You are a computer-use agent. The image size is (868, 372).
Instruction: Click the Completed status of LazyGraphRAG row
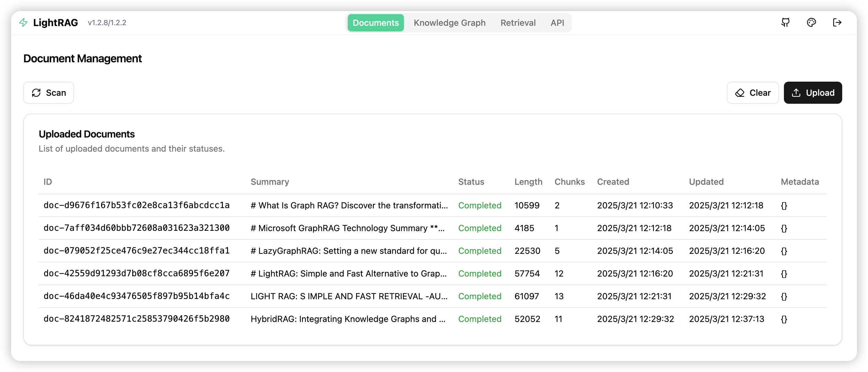pyautogui.click(x=479, y=251)
